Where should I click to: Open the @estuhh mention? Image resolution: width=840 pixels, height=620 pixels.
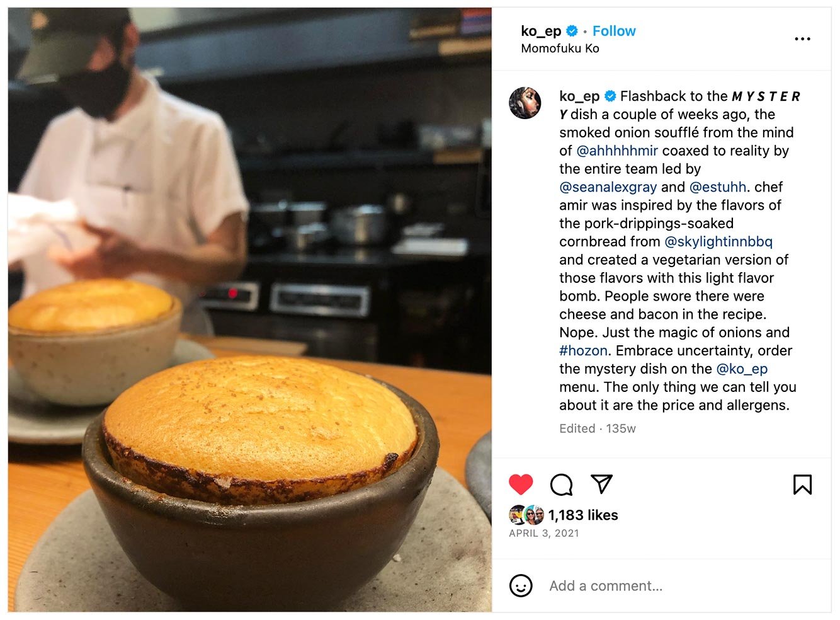tap(718, 187)
